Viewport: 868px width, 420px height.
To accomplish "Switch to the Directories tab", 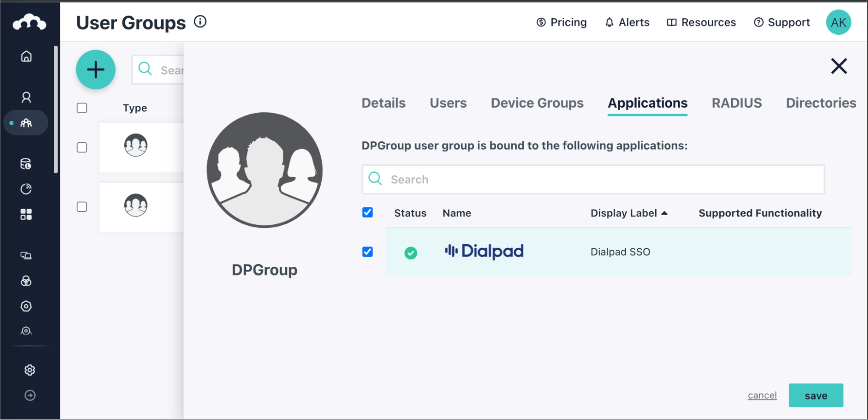I will (821, 103).
